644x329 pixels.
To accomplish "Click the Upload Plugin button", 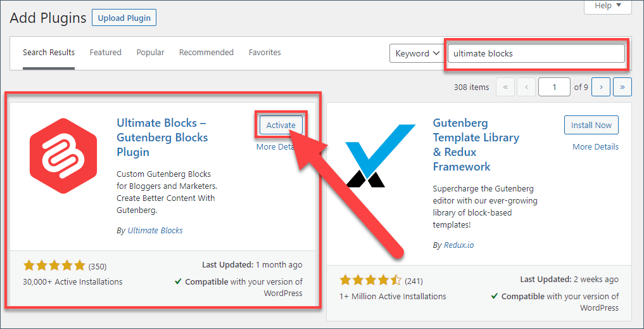I will 124,18.
